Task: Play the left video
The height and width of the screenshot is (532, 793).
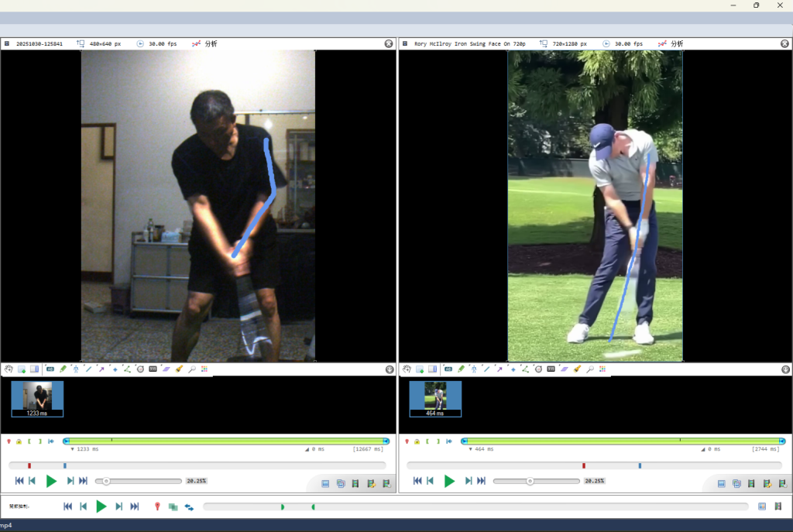Action: (51, 481)
